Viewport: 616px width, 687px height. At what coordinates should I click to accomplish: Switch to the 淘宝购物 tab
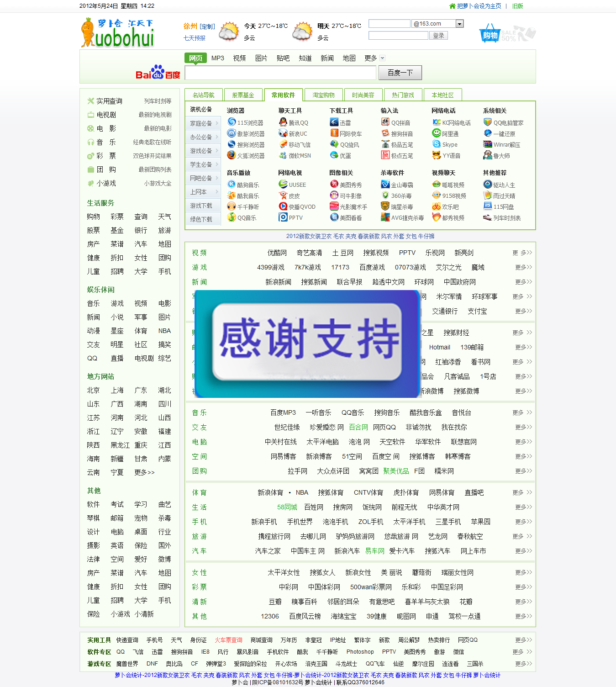323,95
